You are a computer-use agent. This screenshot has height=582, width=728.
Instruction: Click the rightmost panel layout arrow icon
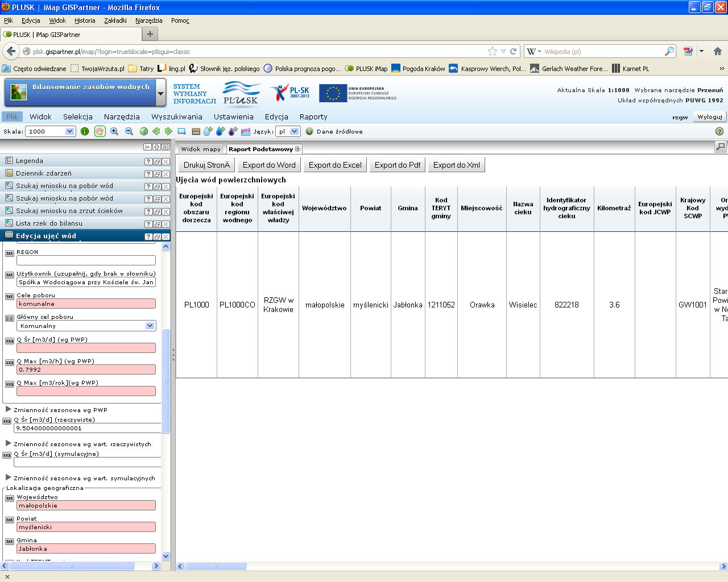(166, 147)
